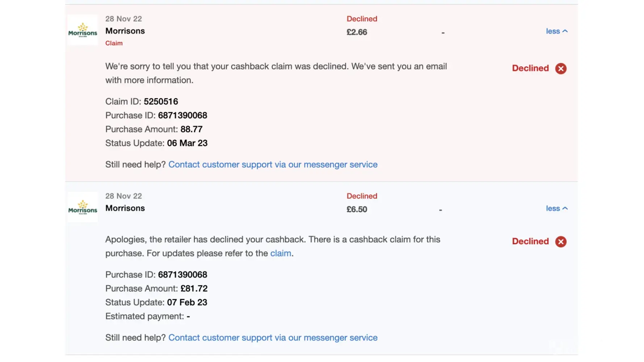This screenshot has width=644, height=362.
Task: Click the Morrisons logo on the £2.66 claim
Action: click(83, 30)
